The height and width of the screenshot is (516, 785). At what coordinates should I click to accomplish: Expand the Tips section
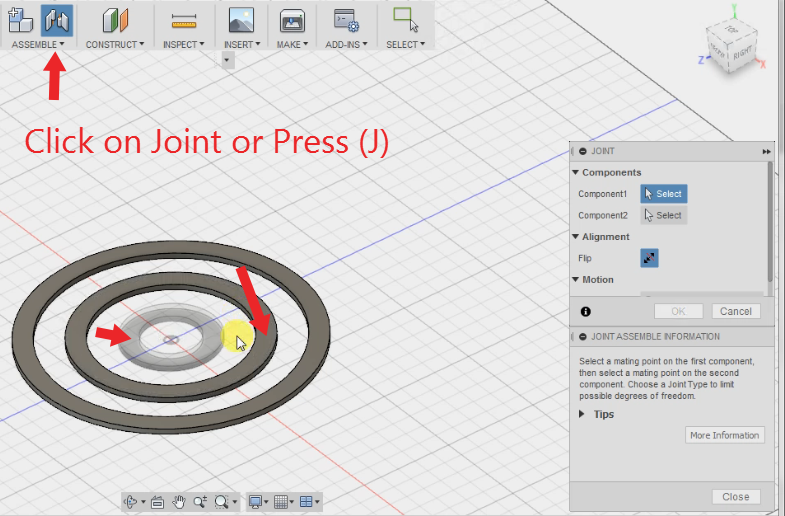click(x=582, y=414)
